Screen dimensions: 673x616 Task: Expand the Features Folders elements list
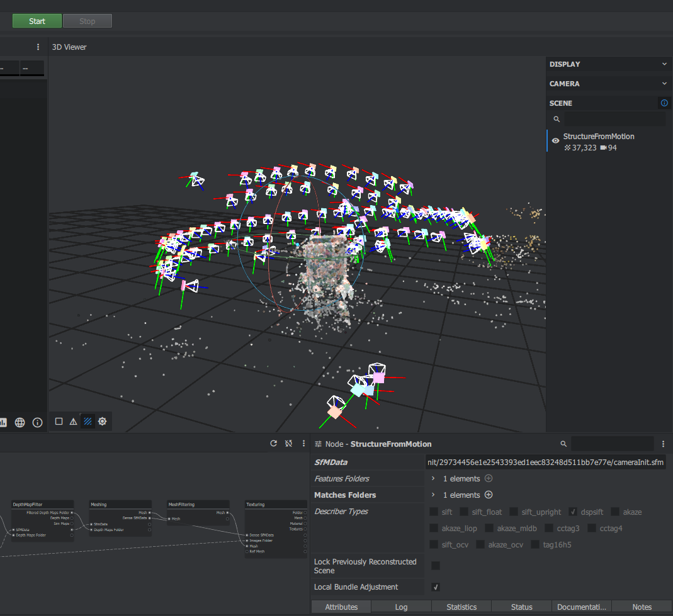coord(433,479)
